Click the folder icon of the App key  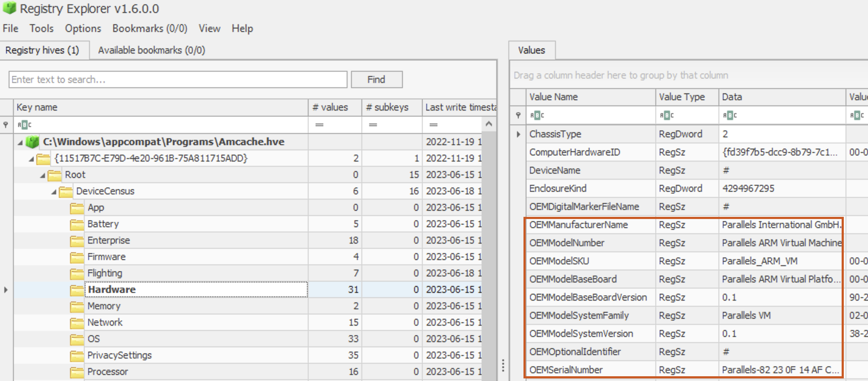(77, 208)
